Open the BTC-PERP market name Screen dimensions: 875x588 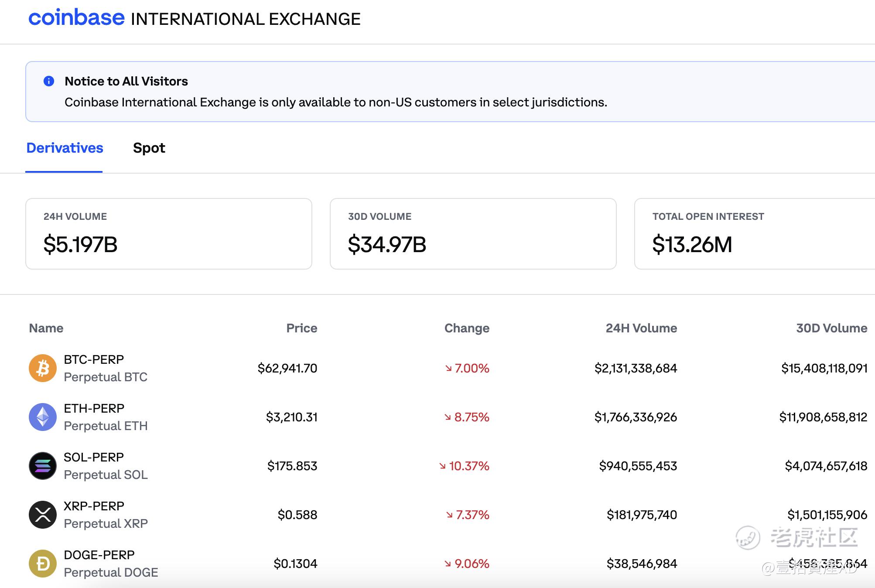[94, 359]
